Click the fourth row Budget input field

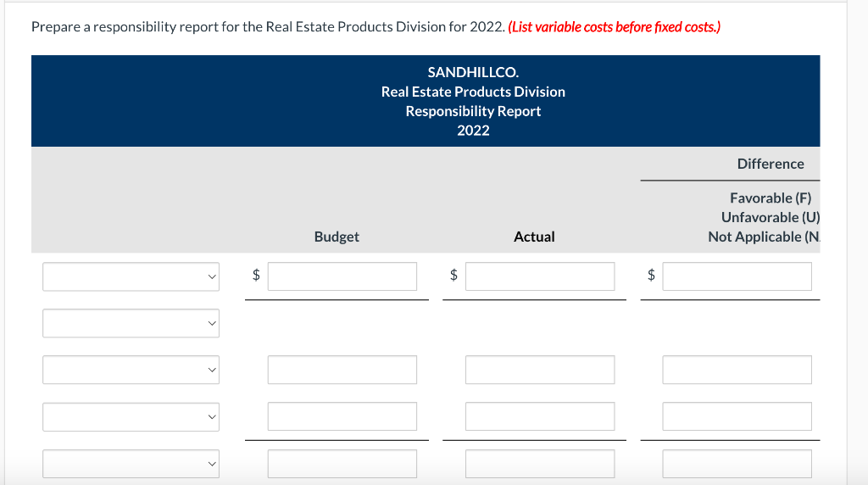(x=342, y=417)
